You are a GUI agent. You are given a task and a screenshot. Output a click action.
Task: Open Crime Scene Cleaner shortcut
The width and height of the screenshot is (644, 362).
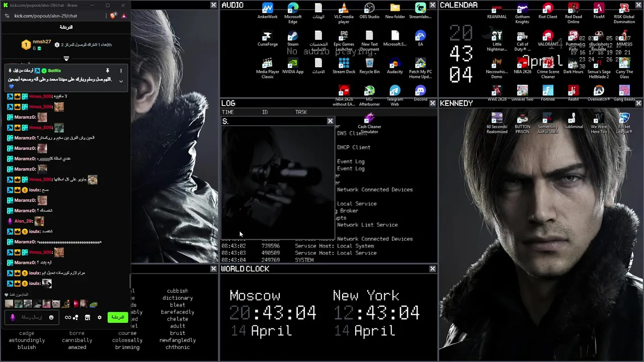click(x=548, y=68)
